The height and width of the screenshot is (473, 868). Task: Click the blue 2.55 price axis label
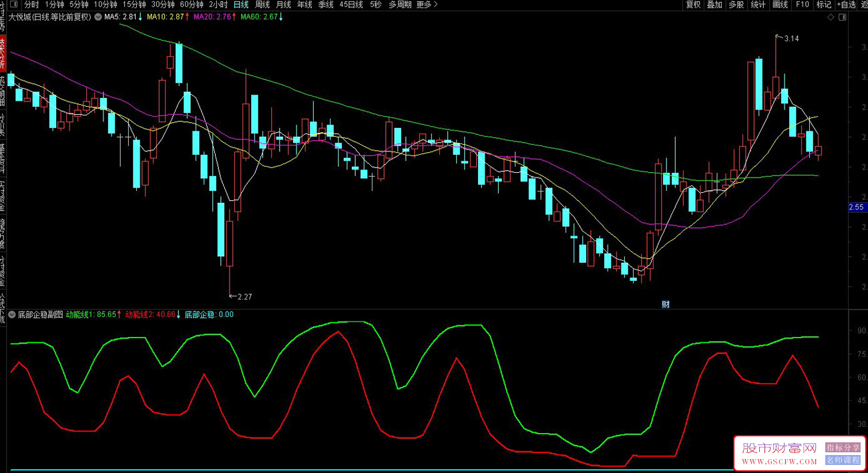(x=856, y=207)
